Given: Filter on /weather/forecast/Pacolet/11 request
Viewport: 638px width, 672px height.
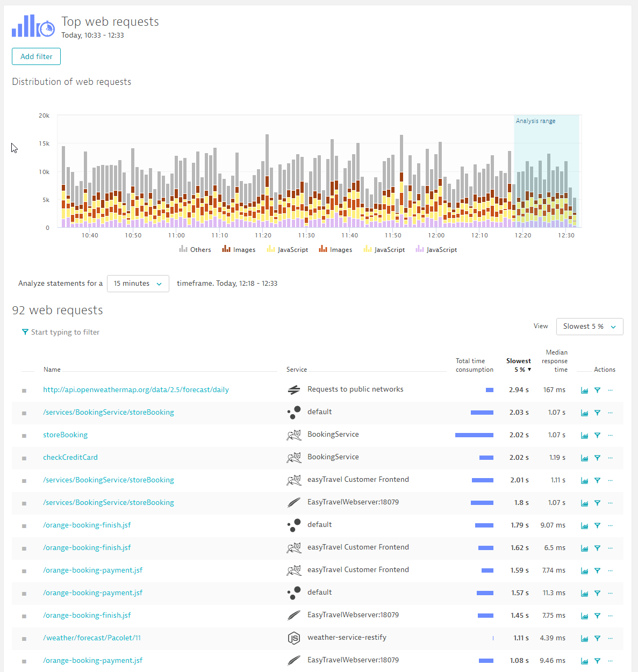Looking at the screenshot, I should coord(597,639).
